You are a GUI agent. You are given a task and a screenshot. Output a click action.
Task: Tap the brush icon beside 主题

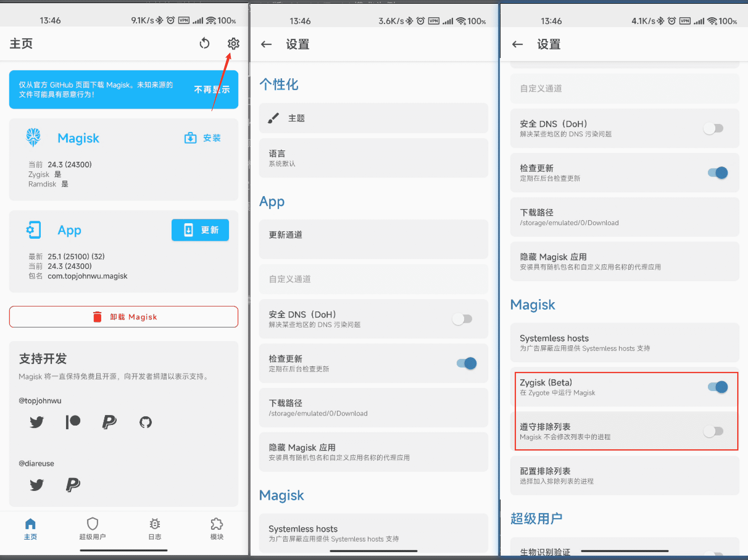[273, 118]
